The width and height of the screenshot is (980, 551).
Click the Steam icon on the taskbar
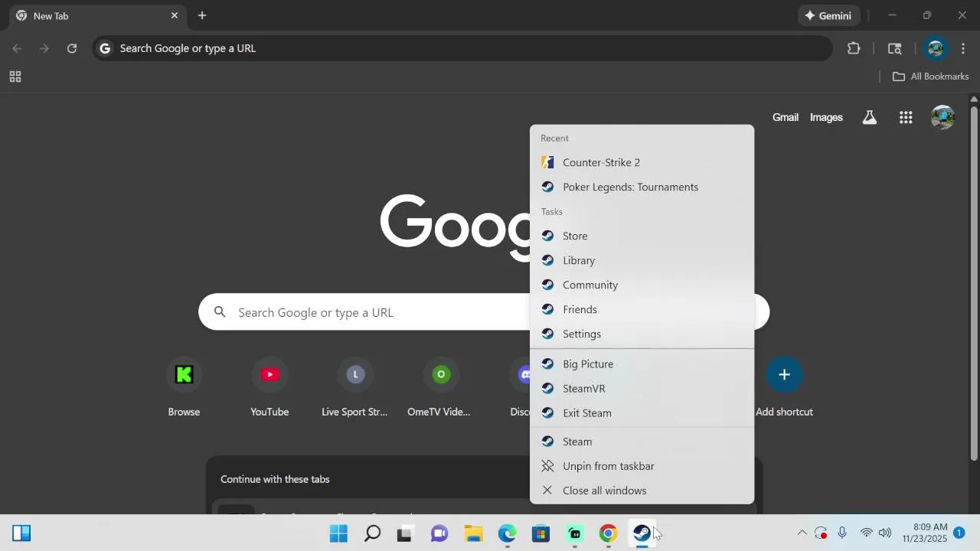pos(642,533)
